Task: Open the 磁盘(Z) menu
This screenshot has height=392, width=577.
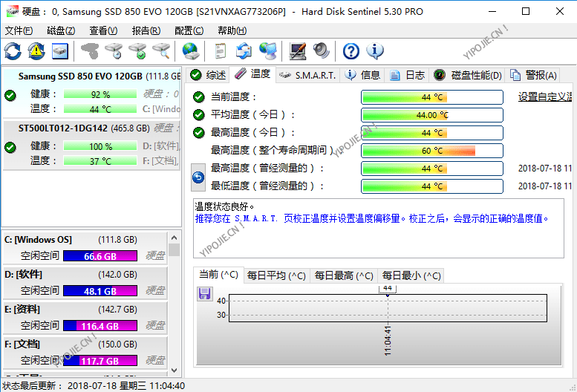Action: [x=61, y=30]
